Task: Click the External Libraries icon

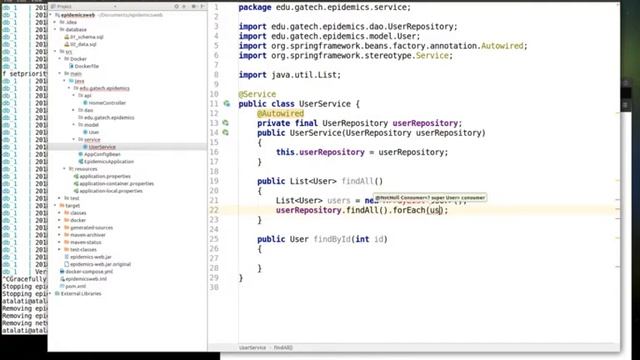Action: click(57, 293)
